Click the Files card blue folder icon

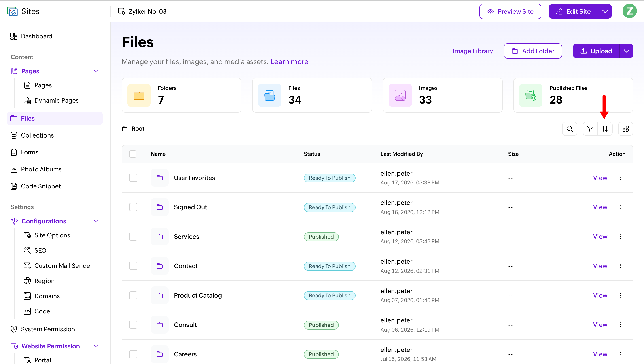pos(269,95)
